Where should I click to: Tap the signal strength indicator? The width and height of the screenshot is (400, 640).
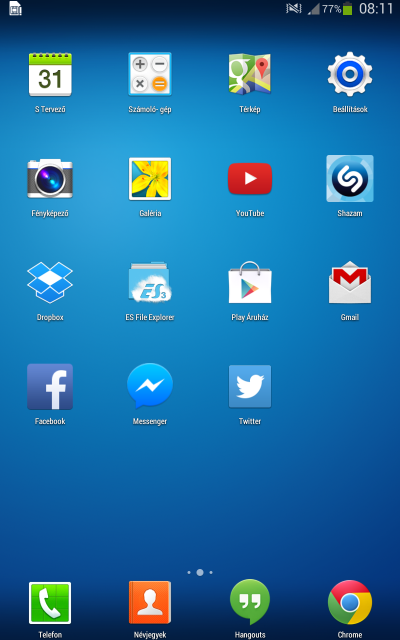[313, 9]
